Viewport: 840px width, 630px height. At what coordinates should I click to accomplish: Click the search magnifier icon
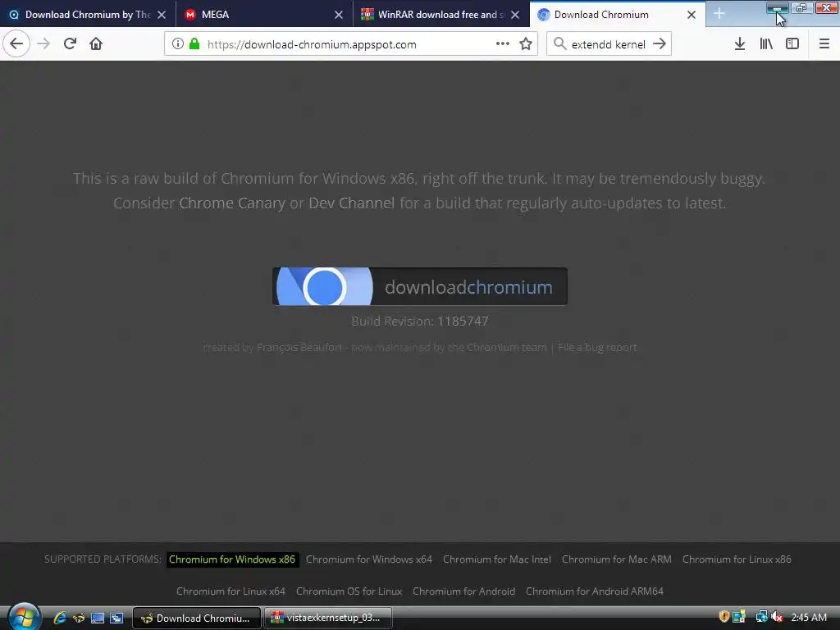[559, 44]
